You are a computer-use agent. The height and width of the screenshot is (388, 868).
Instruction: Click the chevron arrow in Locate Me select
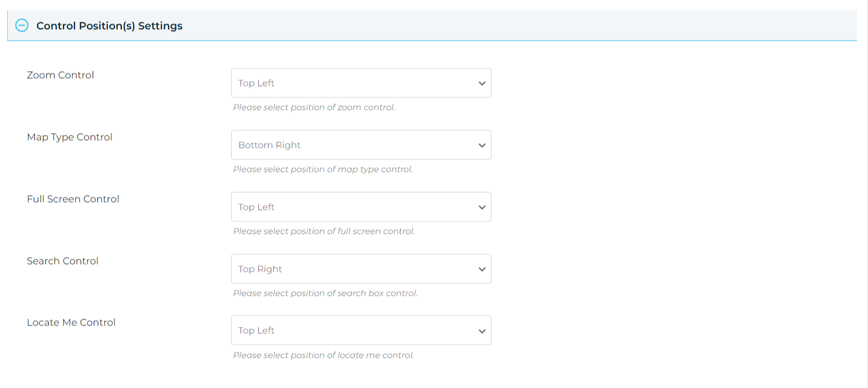482,331
